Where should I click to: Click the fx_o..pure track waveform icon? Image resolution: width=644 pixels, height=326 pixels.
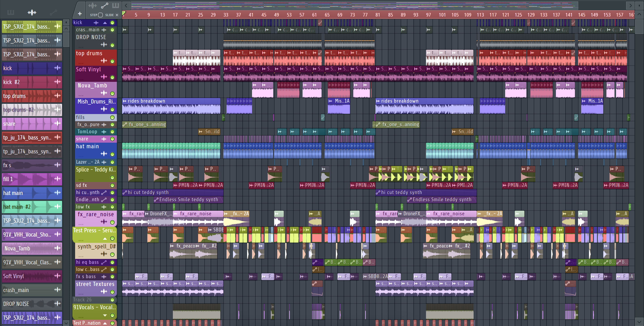pos(104,125)
